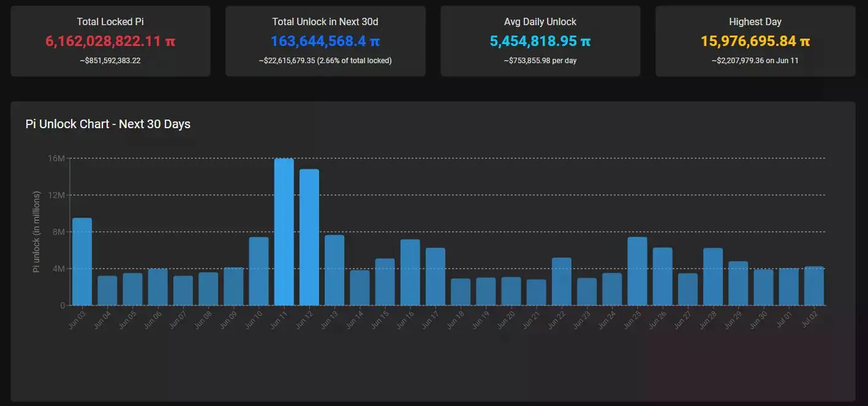The height and width of the screenshot is (406, 868).
Task: Click the Jun 18 unlock bar
Action: tap(461, 292)
